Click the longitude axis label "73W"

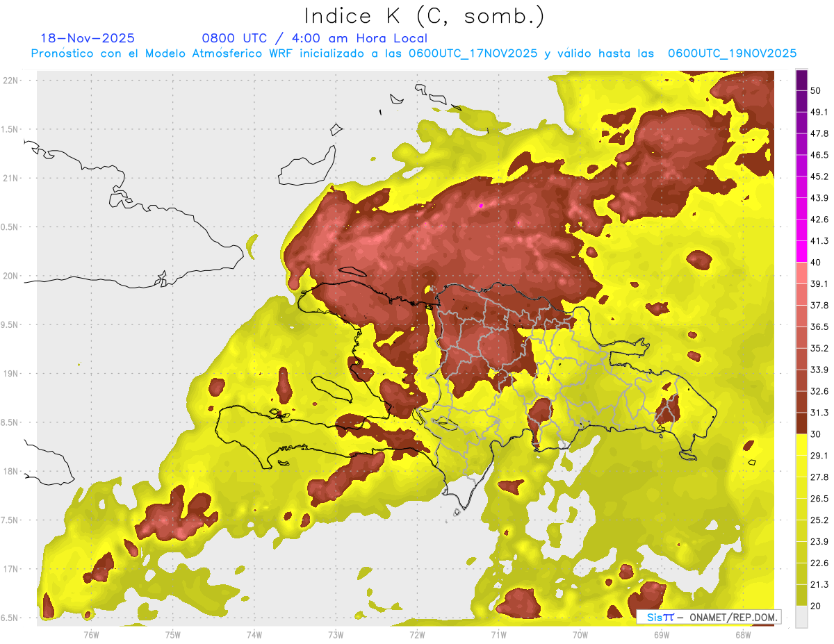tap(336, 635)
